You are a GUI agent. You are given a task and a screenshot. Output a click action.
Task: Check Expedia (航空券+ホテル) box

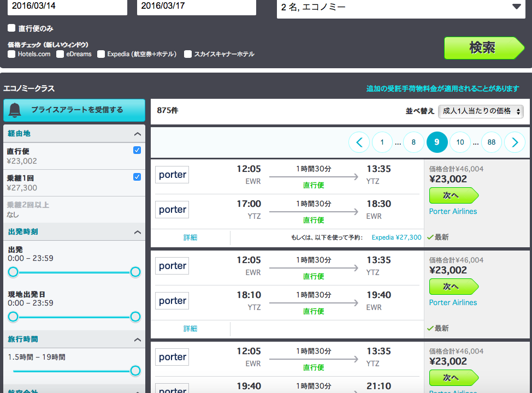101,54
